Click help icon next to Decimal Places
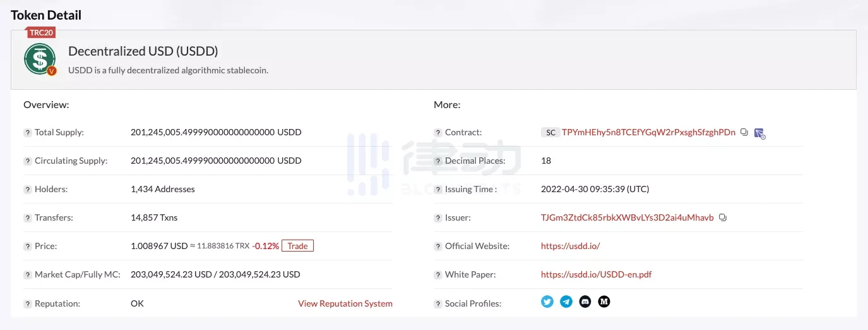Screen dimensions: 868x330 click(438, 161)
